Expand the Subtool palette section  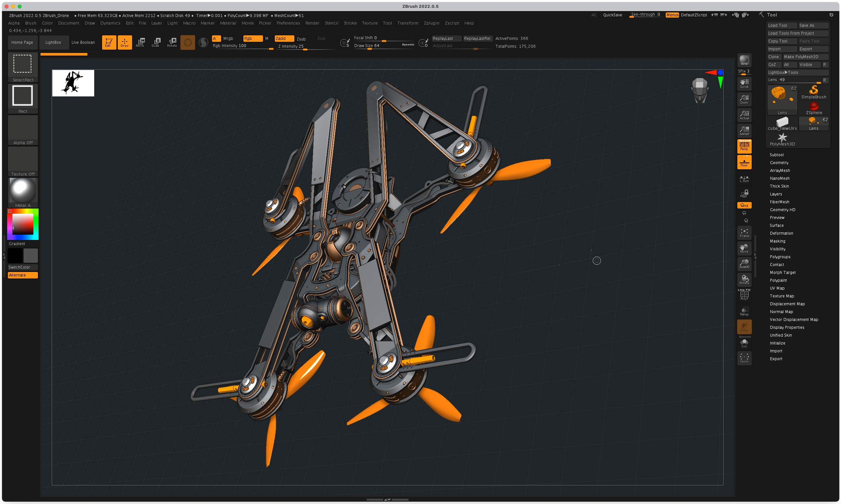(777, 155)
